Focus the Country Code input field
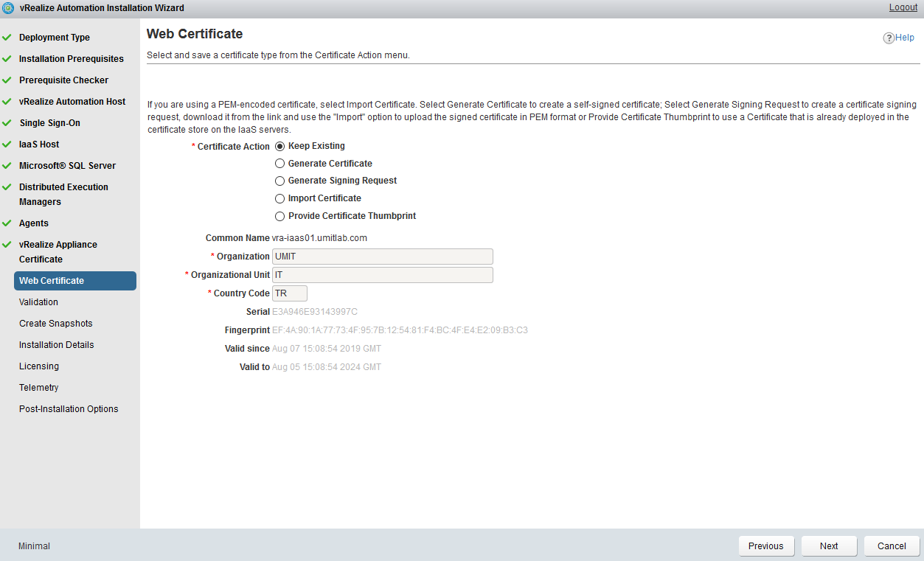The width and height of the screenshot is (924, 561). point(289,293)
